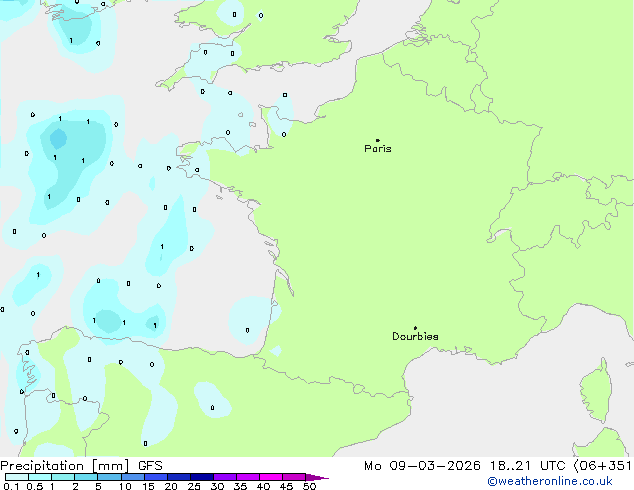634x490 pixels.
Task: Select the 45–50 mm legend swatch
Action: pos(294,477)
